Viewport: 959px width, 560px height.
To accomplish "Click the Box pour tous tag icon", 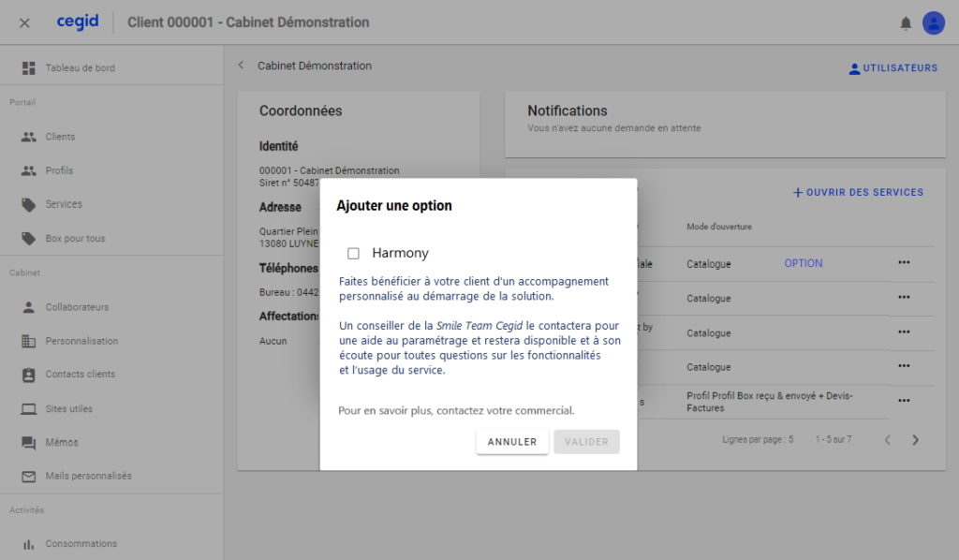I will [29, 239].
